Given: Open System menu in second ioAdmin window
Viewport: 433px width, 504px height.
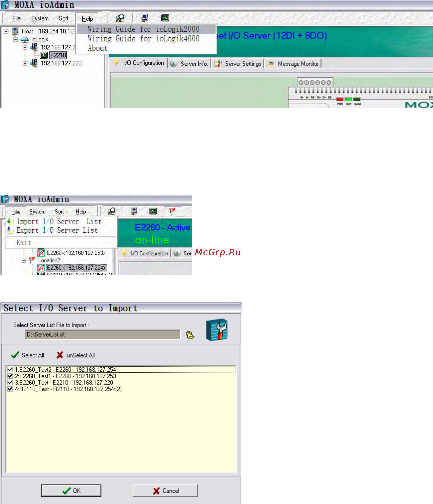Looking at the screenshot, I should pyautogui.click(x=37, y=212).
